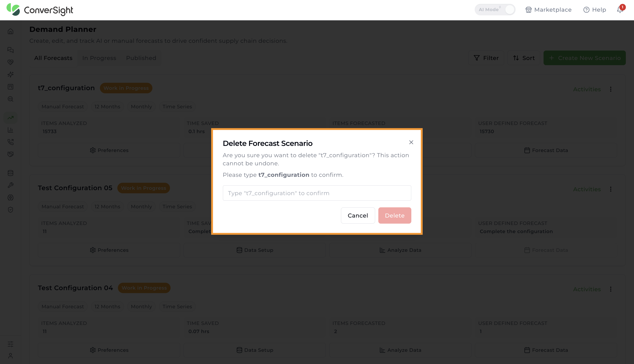Image resolution: width=634 pixels, height=364 pixels.
Task: Click the home icon in sidebar
Action: [11, 31]
